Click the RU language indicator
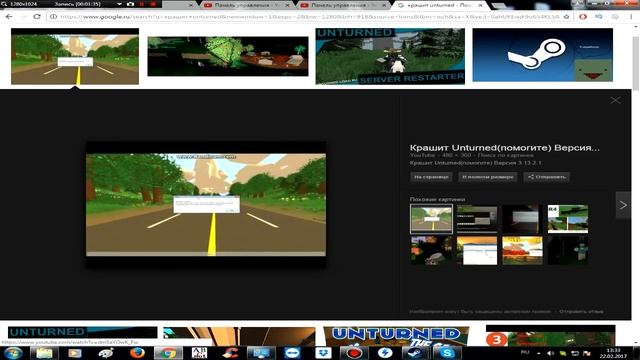640x360 pixels. pyautogui.click(x=525, y=352)
